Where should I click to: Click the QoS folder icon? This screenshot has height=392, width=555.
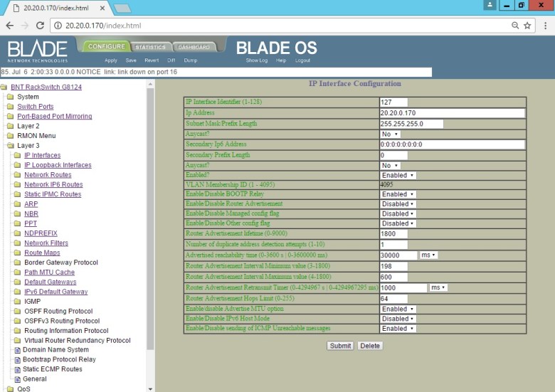coord(11,389)
